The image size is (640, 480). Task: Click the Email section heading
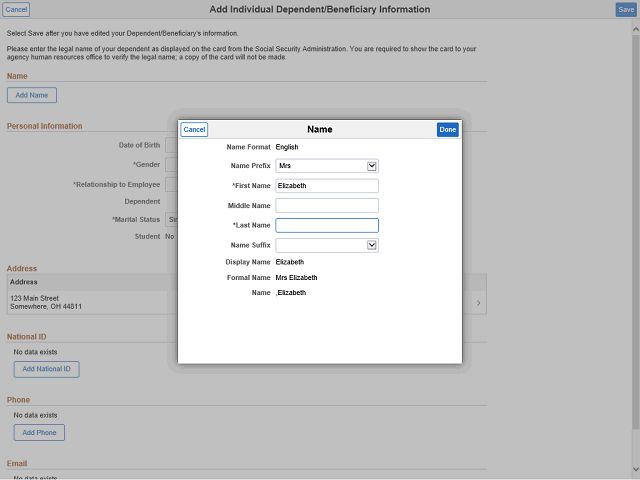17,464
